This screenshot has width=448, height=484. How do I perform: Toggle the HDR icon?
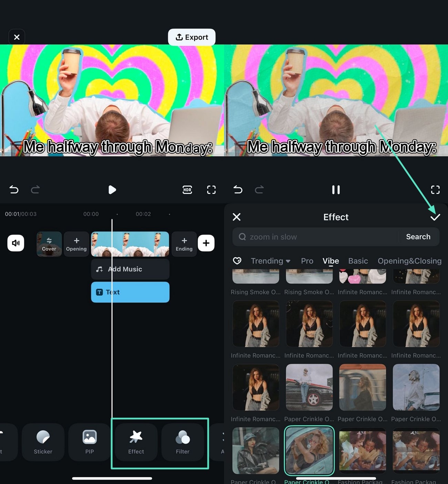[187, 190]
